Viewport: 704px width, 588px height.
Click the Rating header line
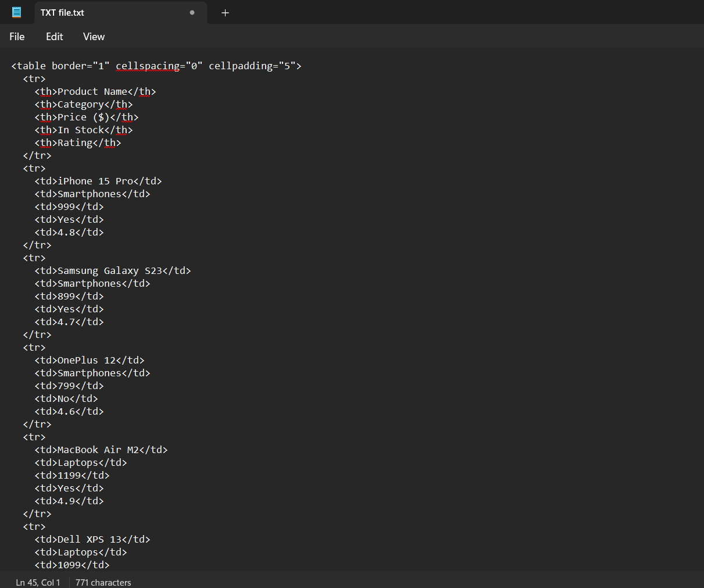tap(78, 142)
